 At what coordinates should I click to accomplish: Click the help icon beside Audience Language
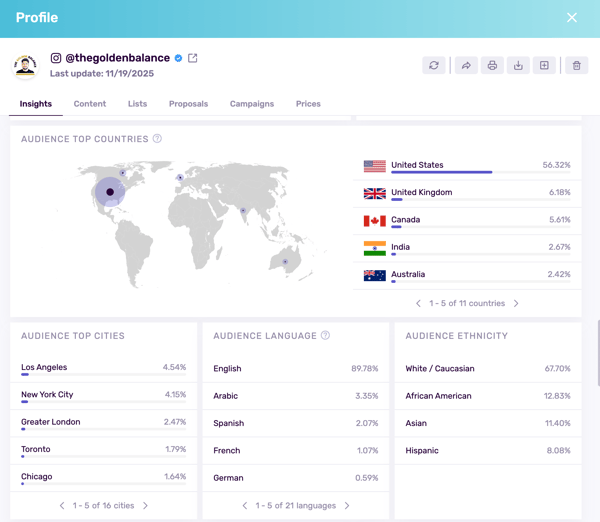325,336
